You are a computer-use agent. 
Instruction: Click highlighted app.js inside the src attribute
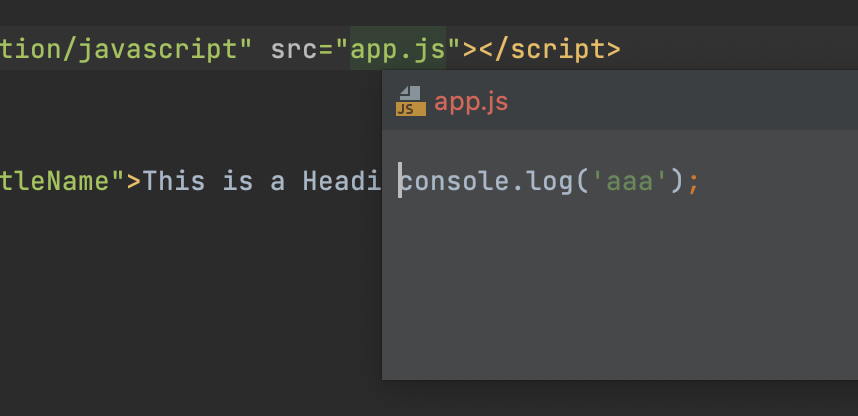click(x=398, y=50)
